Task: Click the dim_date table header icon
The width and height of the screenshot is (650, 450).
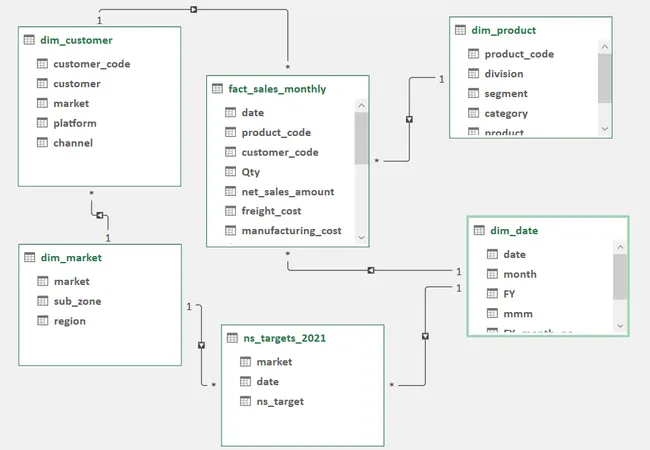Action: tap(479, 230)
